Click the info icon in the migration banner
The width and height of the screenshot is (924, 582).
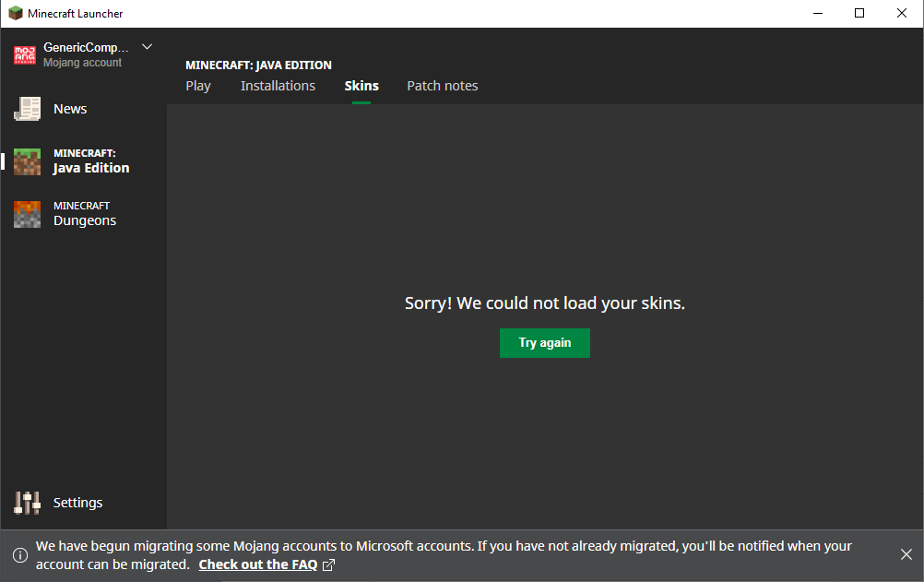coord(20,555)
